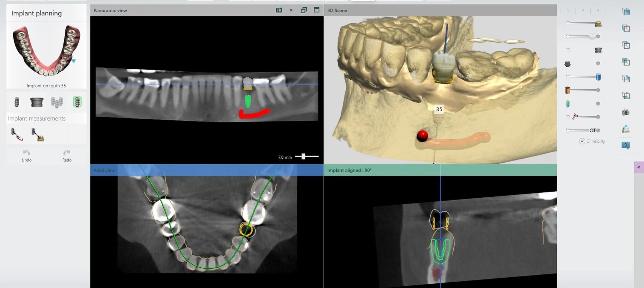Screen dimensions: 644x288
Task: Click the drill sleeve visibility icon in right panel
Action: (598, 50)
